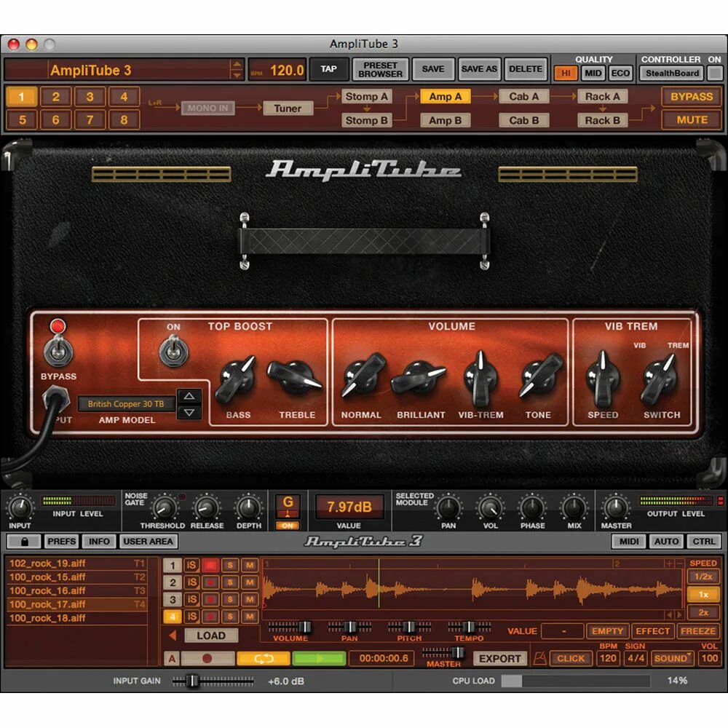
Task: Click the noise gate RELEASE knob
Action: coord(206,508)
